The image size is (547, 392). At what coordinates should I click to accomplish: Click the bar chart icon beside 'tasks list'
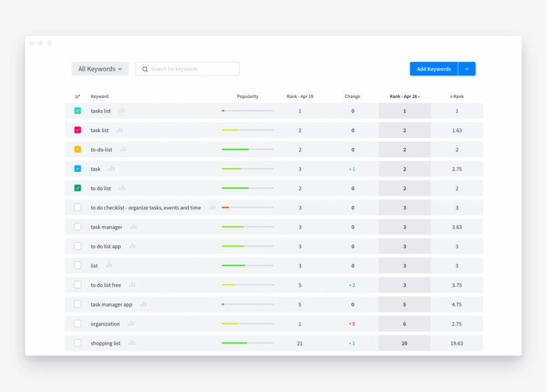point(122,111)
